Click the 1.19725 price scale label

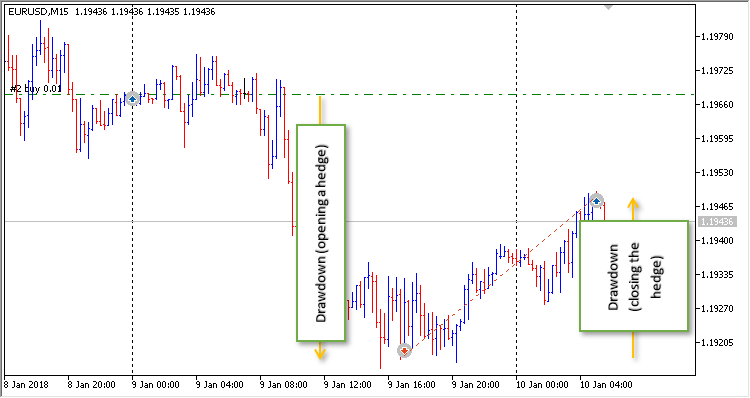[x=717, y=71]
